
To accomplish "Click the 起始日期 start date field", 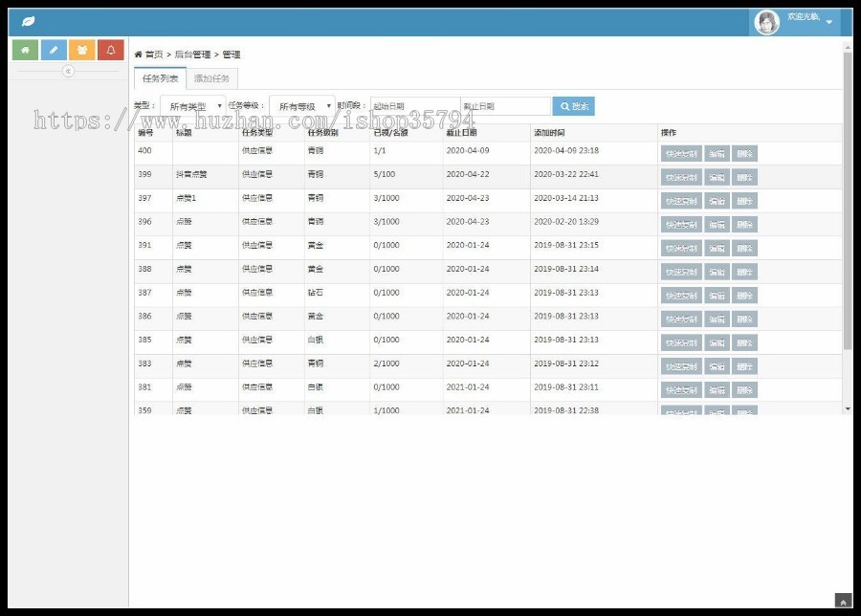I will (413, 106).
